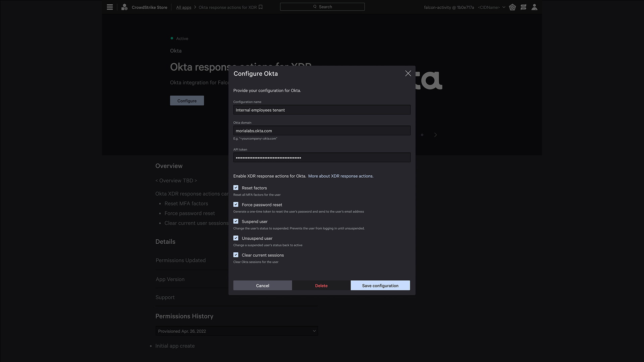Close the Configure Okta dialog

(408, 73)
